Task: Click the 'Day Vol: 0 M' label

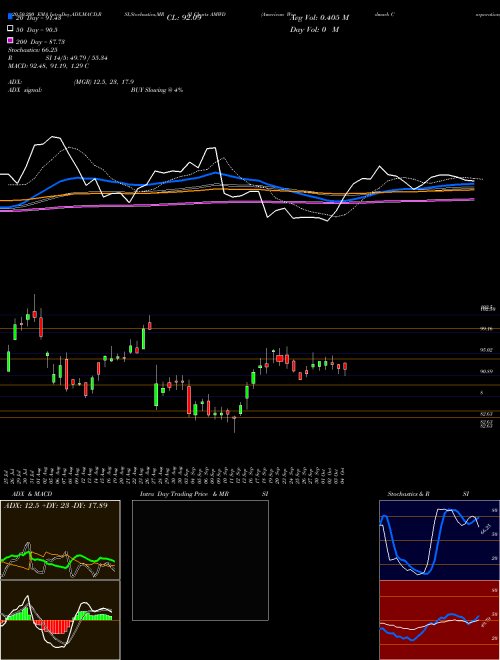Action: tap(314, 29)
